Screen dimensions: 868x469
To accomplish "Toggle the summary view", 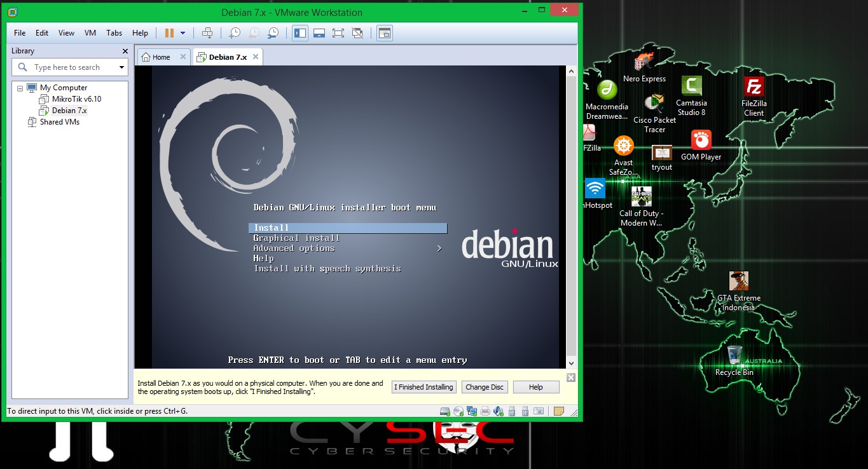I will (x=384, y=33).
